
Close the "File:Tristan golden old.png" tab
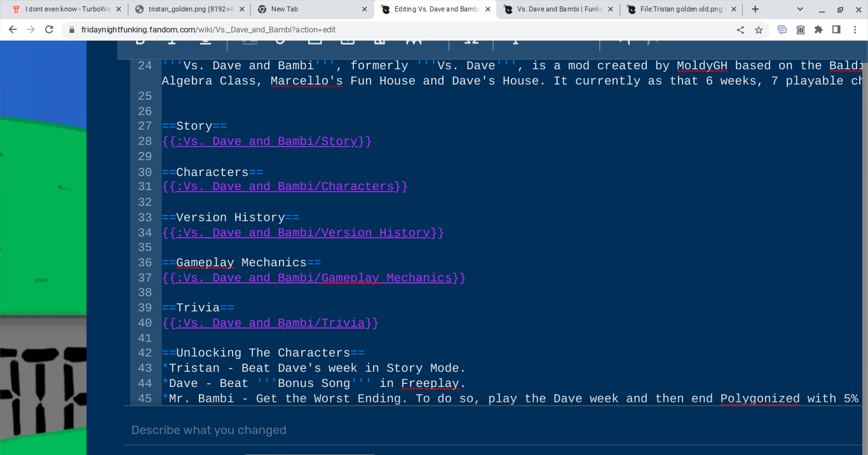tap(734, 10)
